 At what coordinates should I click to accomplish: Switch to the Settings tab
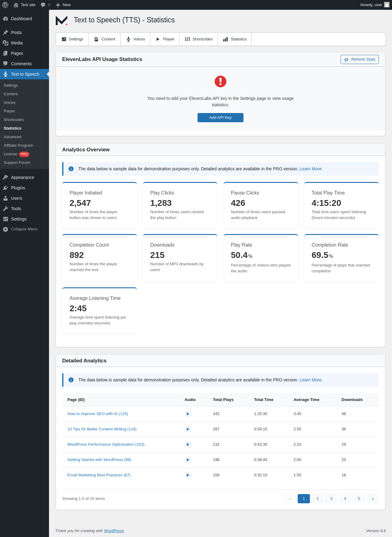72,39
